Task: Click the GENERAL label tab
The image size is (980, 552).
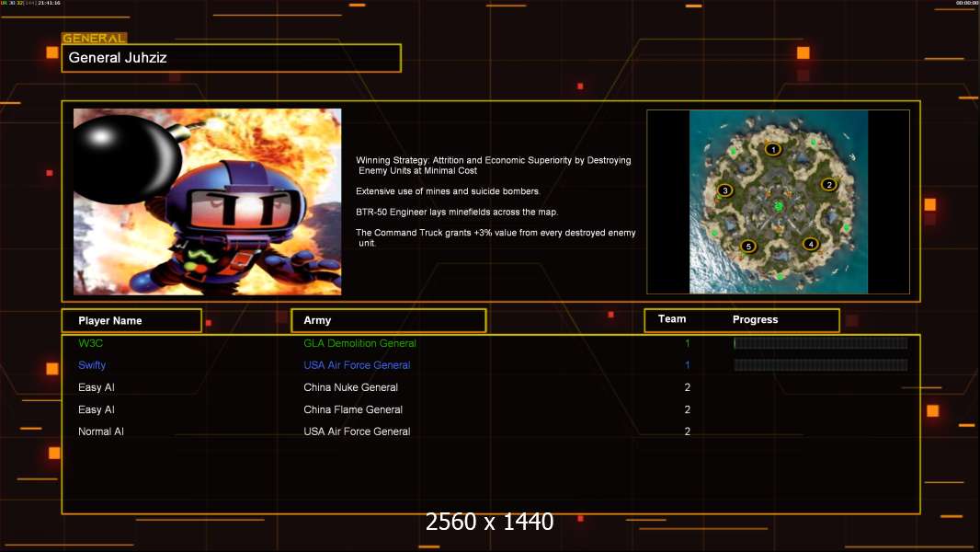Action: tap(94, 38)
